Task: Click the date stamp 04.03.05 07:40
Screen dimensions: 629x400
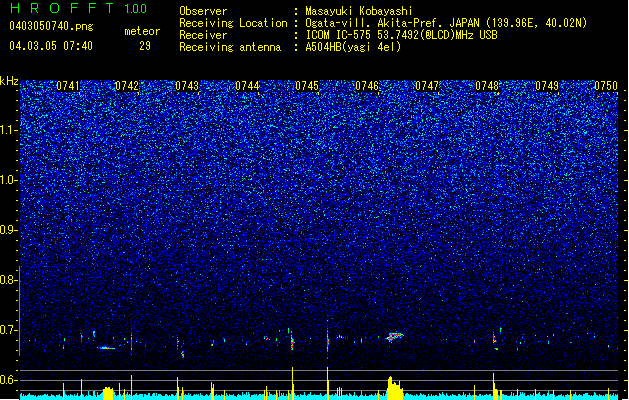Action: point(51,46)
